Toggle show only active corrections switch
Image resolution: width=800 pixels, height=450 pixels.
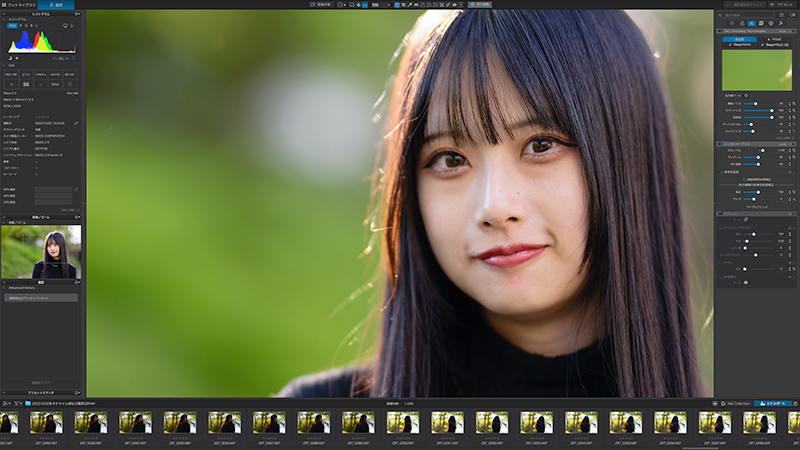[792, 15]
